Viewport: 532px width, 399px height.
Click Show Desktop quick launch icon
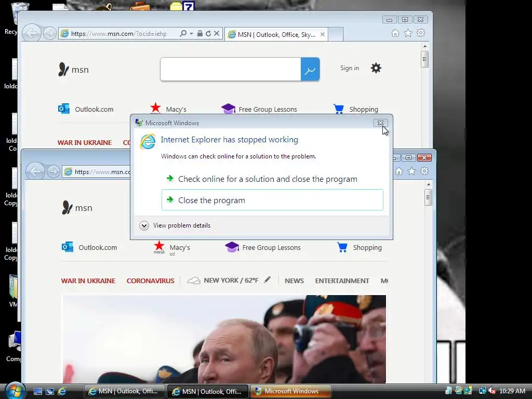38,391
